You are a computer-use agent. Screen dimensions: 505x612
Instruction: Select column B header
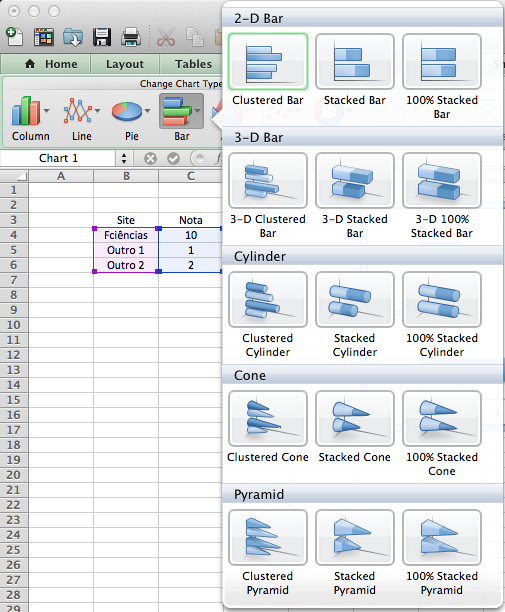[126, 176]
